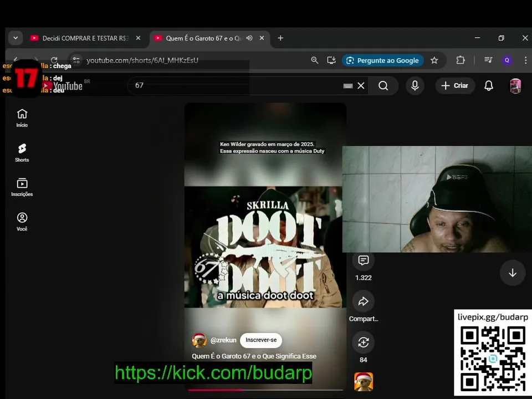Go to Início in the sidebar

tap(22, 118)
